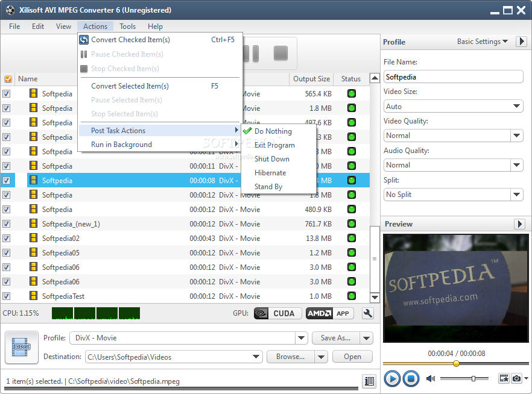Image resolution: width=532 pixels, height=394 pixels.
Task: Choose Convert Selected Item(s) menu entry
Action: click(159, 86)
